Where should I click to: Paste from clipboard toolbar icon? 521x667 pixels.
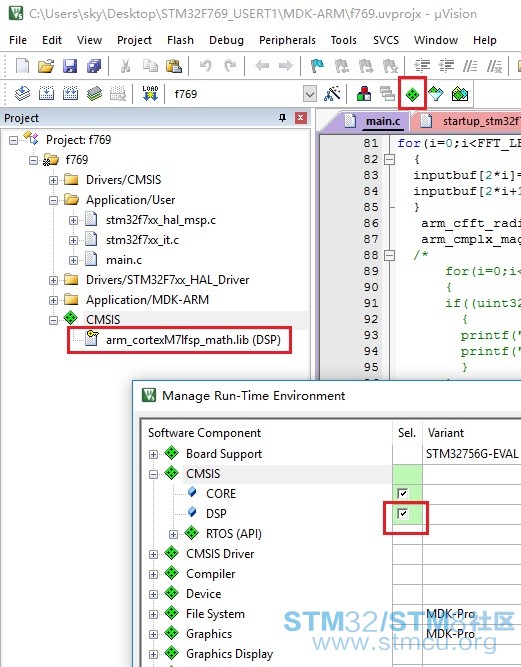coord(174,66)
